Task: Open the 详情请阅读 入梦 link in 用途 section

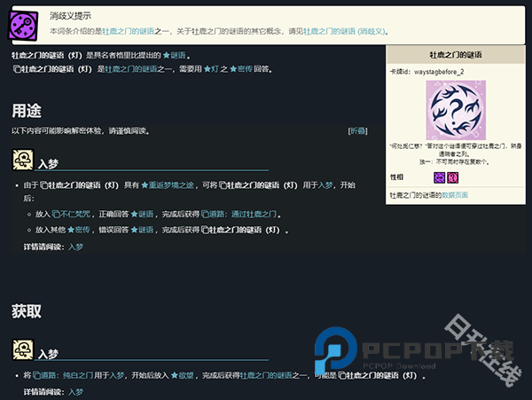Action: click(76, 247)
